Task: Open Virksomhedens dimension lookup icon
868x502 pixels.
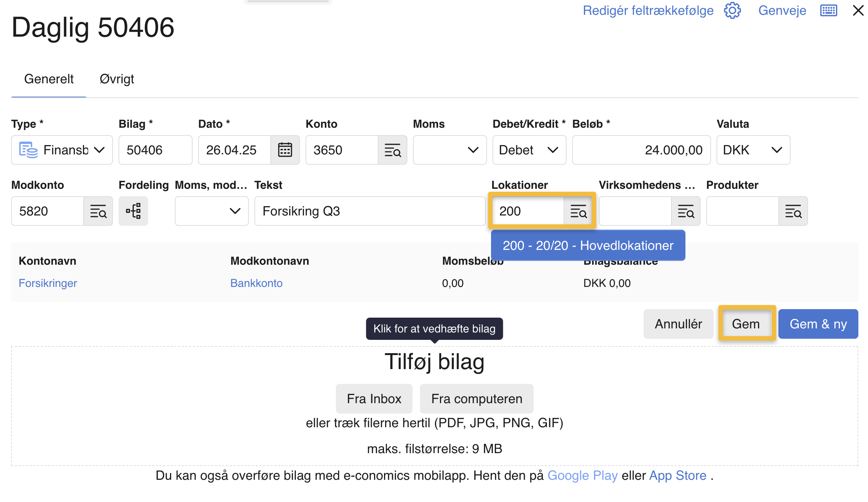Action: pos(685,211)
